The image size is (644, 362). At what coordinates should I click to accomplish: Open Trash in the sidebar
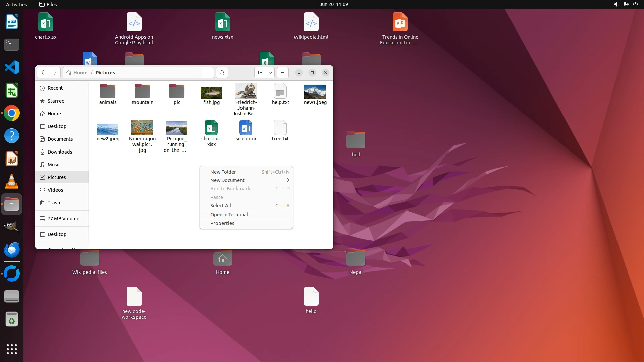pyautogui.click(x=54, y=203)
